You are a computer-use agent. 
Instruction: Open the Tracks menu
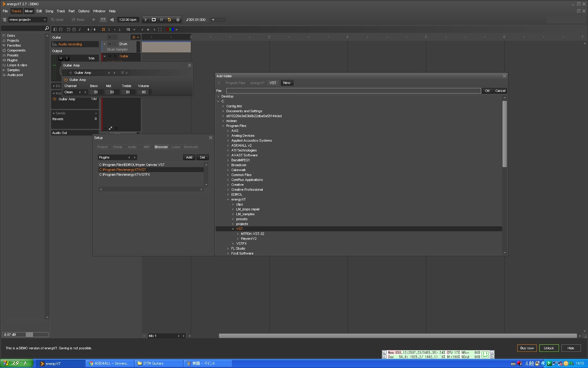[17, 11]
